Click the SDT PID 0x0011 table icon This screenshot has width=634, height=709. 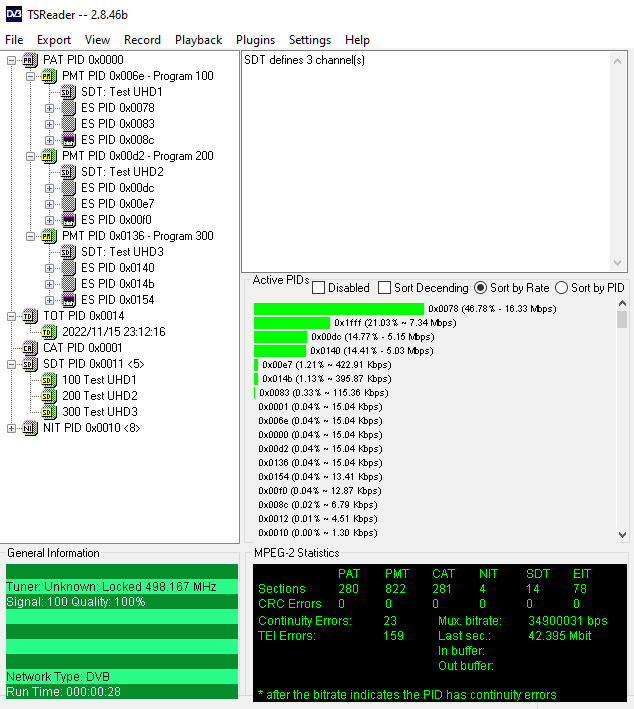click(29, 364)
